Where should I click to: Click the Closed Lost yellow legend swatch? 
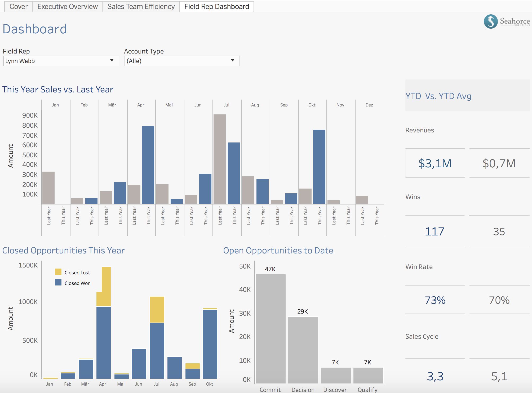[x=58, y=272]
